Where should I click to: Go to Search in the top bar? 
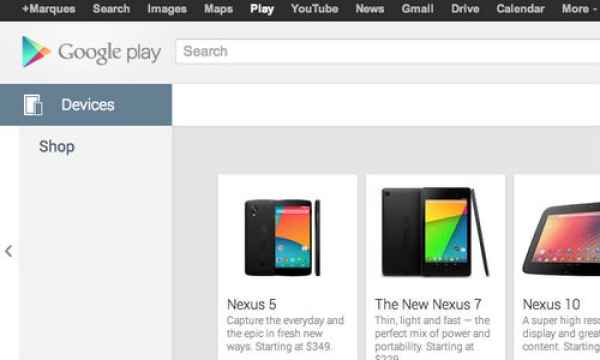[x=111, y=8]
